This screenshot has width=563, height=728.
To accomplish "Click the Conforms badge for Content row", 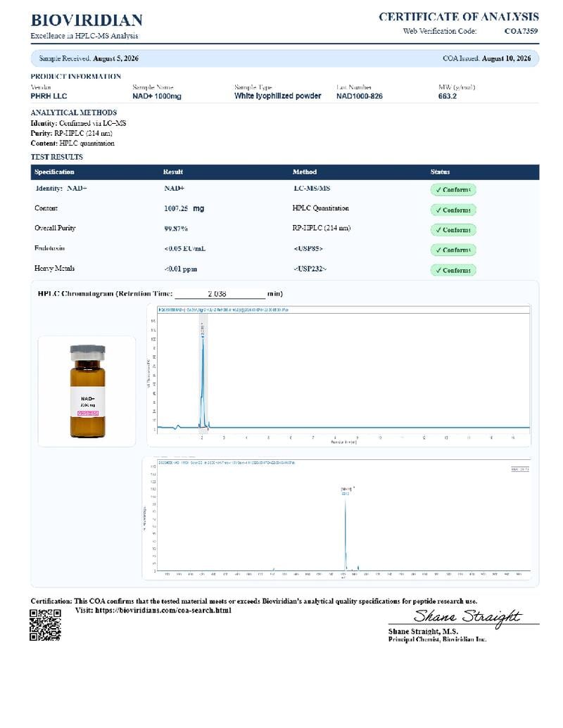I will (x=453, y=210).
